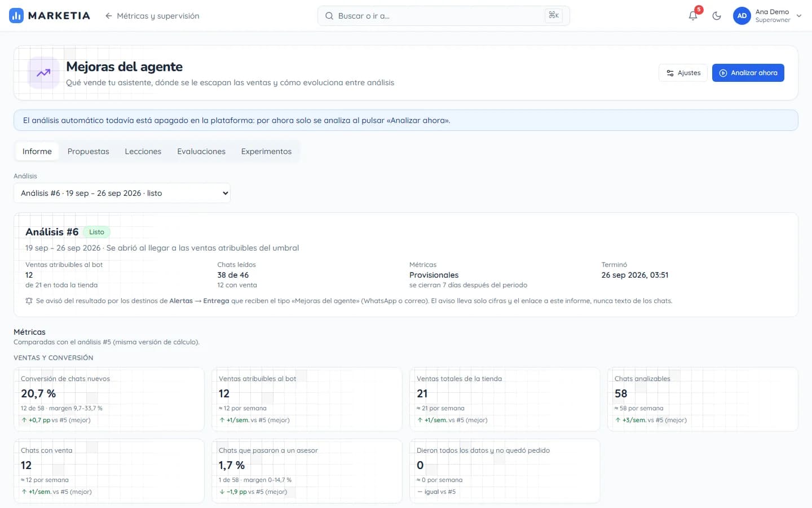
Task: Click the Ventas totales de la tienda value 21
Action: click(422, 393)
